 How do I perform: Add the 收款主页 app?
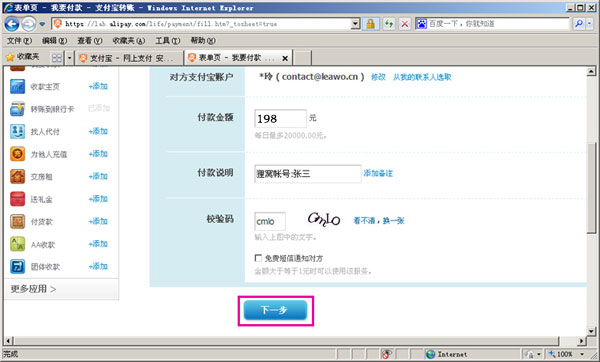(x=98, y=86)
